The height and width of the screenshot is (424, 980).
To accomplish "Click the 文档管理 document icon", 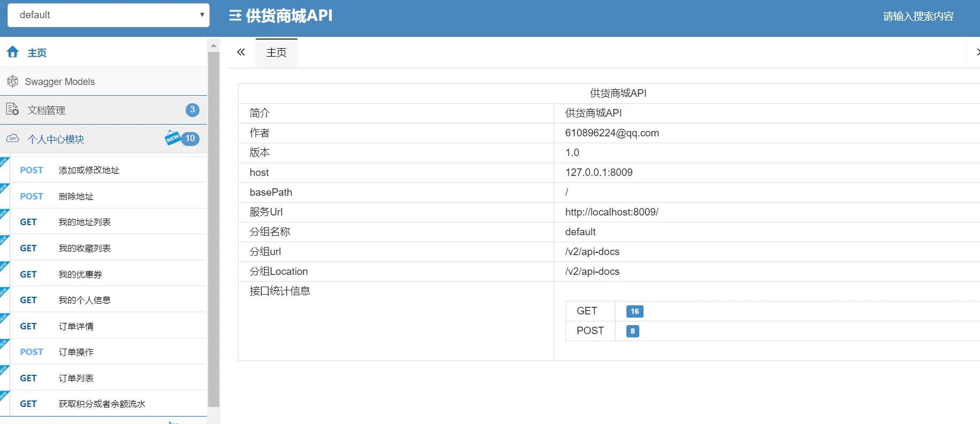I will pyautogui.click(x=12, y=110).
